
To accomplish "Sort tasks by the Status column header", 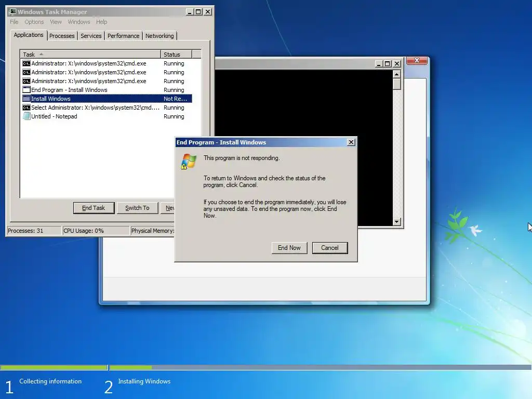I will click(176, 54).
